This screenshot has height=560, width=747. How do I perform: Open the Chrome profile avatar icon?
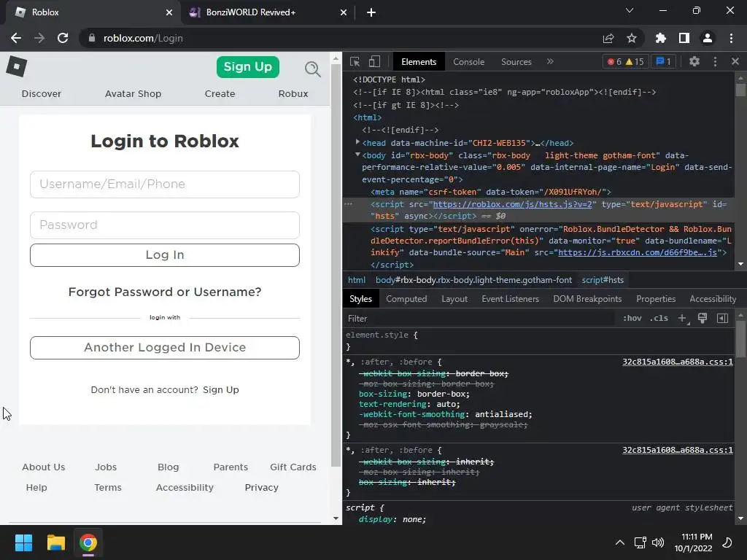(x=708, y=38)
